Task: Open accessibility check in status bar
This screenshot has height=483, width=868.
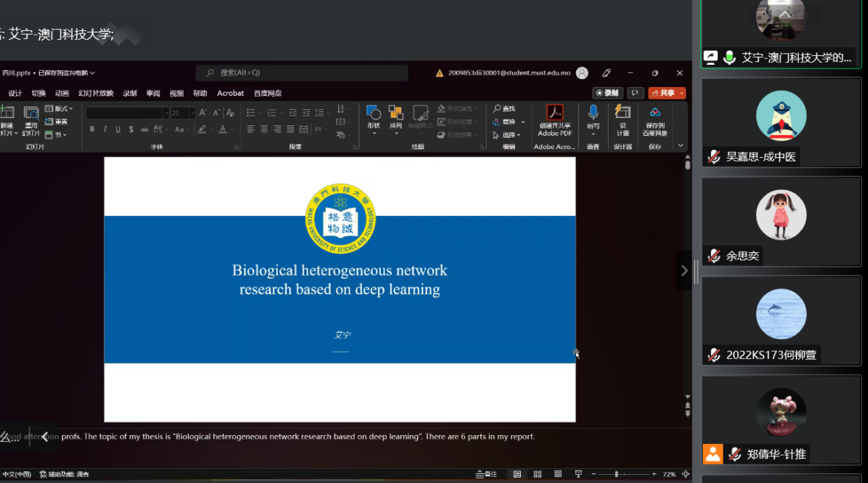Action: coord(64,474)
